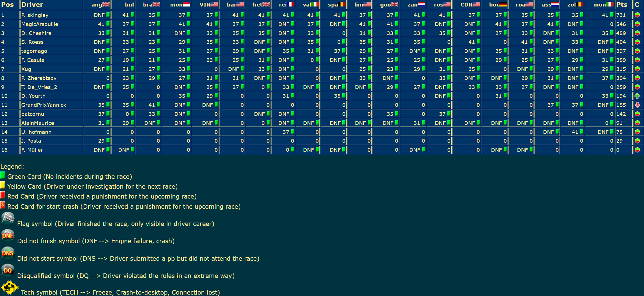Select the Pos column header
The width and height of the screenshot is (644, 296).
(x=8, y=5)
